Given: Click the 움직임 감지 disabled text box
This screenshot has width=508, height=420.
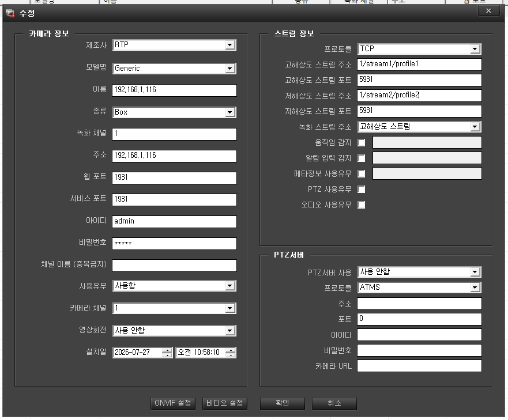Looking at the screenshot, I should 427,142.
